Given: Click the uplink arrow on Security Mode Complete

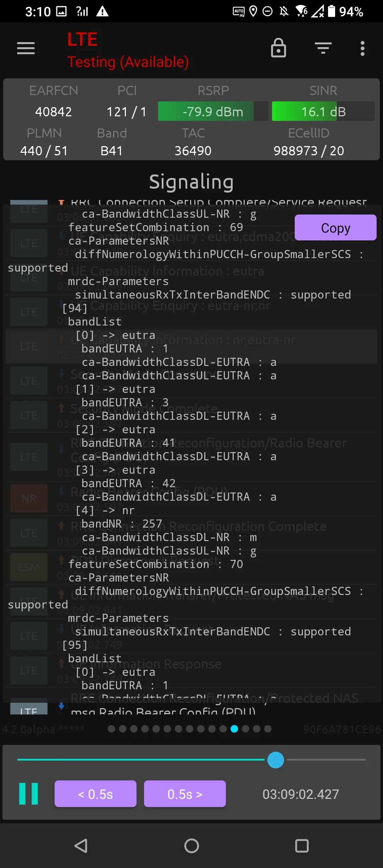Looking at the screenshot, I should click(61, 408).
